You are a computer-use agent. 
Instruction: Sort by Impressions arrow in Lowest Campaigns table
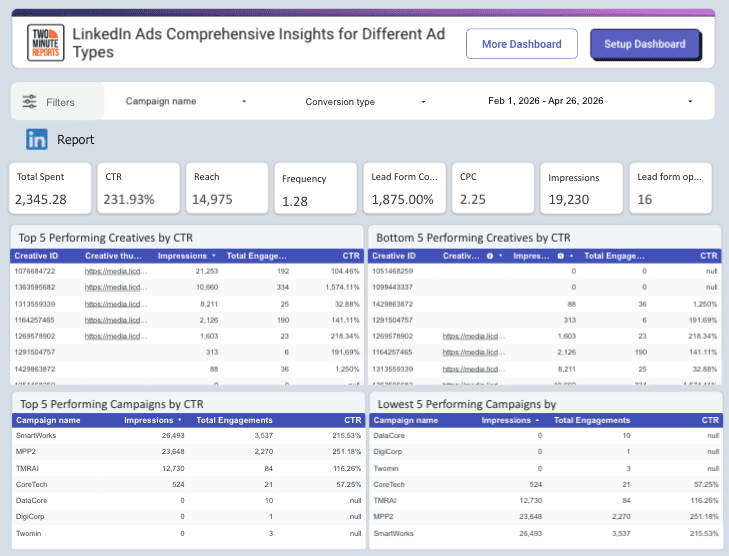point(537,420)
